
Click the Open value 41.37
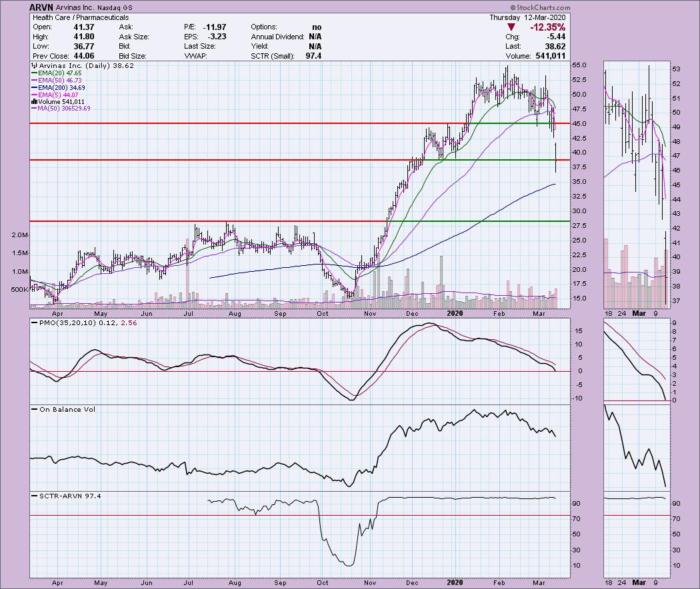click(83, 27)
